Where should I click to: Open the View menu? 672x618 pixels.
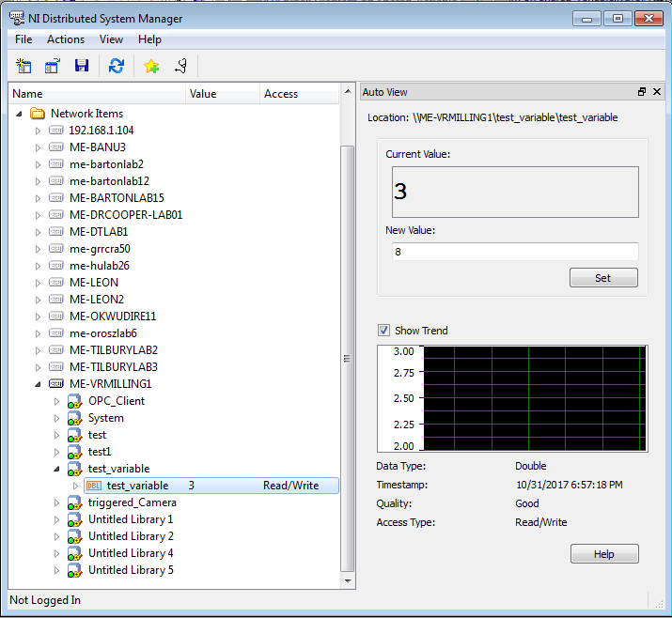point(112,39)
